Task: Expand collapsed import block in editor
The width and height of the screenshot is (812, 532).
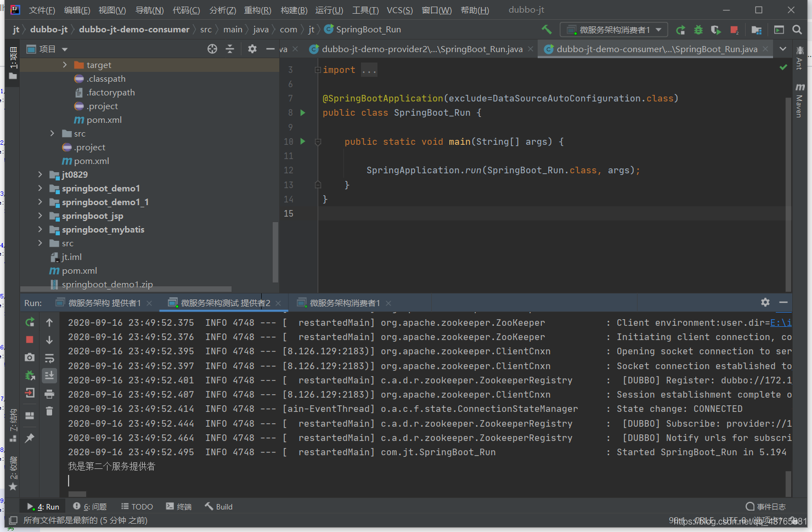Action: coord(318,70)
